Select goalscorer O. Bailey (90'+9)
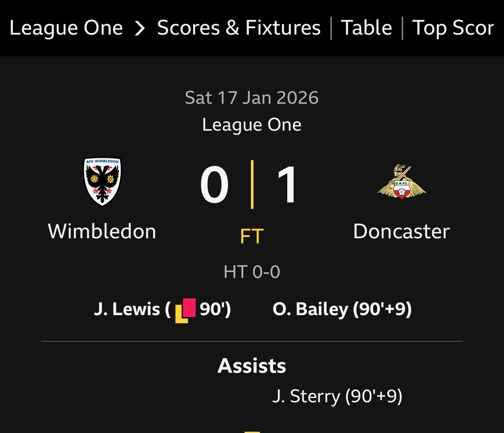Screen dimensions: 504x433 342,309
